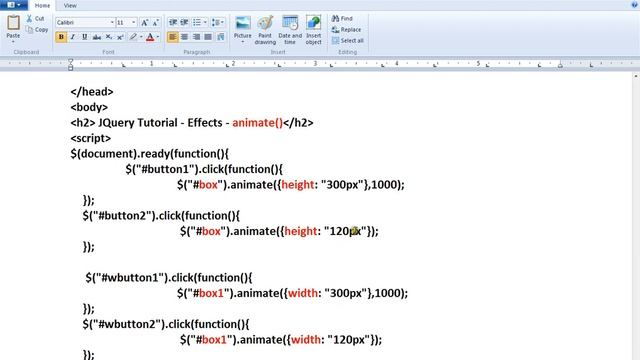The image size is (640, 360).
Task: Click Replace in the Editing group
Action: pos(347,29)
